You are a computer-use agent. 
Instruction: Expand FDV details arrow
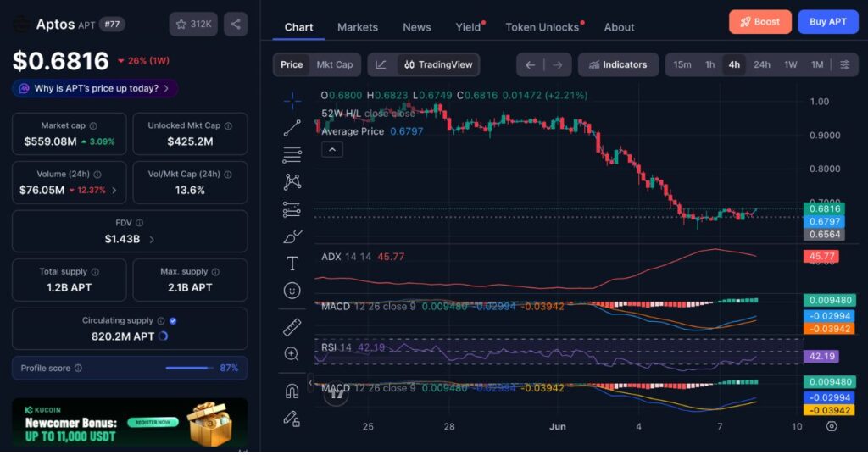[x=153, y=240]
